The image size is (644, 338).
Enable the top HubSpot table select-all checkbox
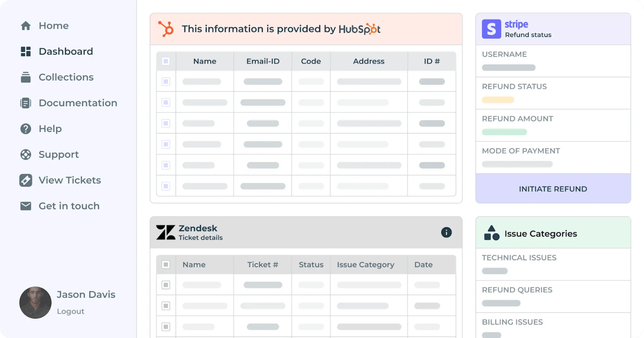click(166, 61)
